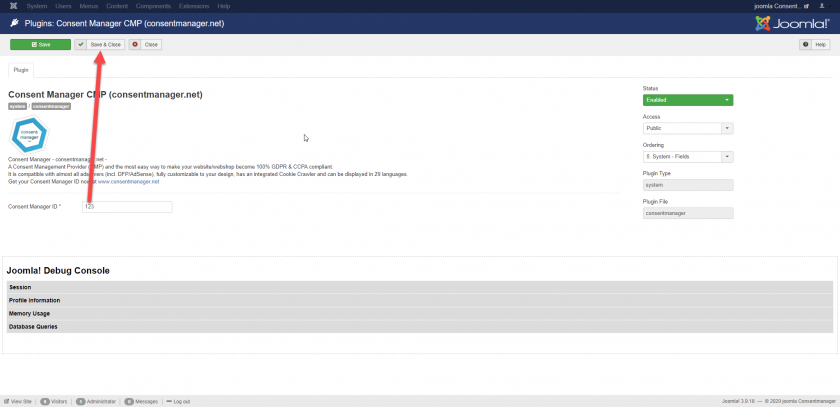The width and height of the screenshot is (840, 407).
Task: Open the Ordering dropdown
Action: 688,157
